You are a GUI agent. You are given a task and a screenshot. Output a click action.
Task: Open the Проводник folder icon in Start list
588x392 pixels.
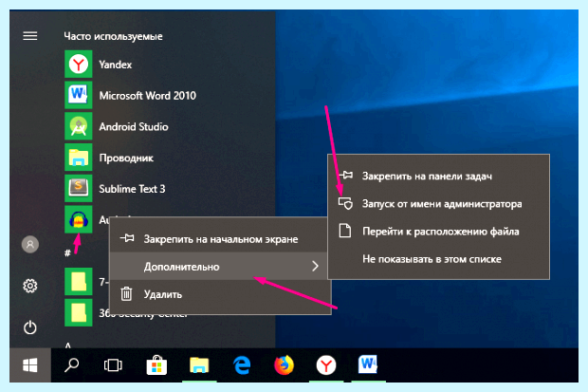click(x=79, y=158)
